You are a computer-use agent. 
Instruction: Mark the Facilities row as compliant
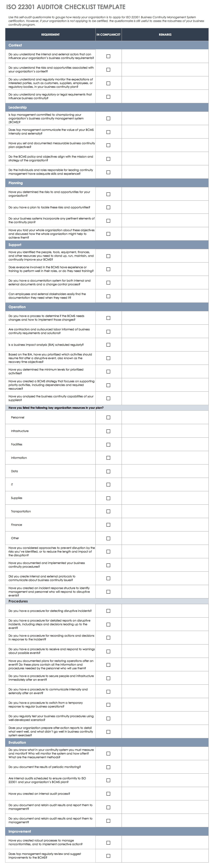pyautogui.click(x=108, y=444)
